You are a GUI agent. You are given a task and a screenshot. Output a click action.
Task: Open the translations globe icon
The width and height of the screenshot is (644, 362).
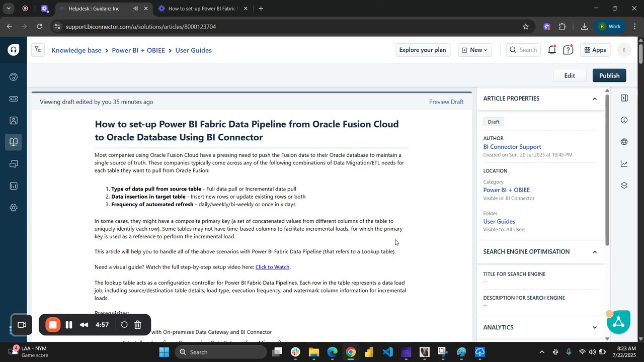tap(624, 142)
